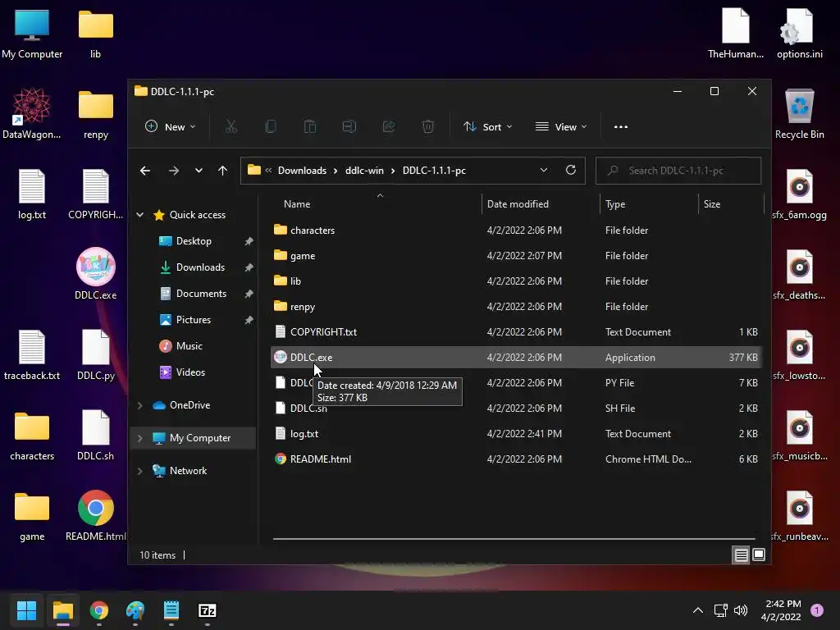Open Paint from the taskbar
The image size is (840, 630).
pos(135,610)
